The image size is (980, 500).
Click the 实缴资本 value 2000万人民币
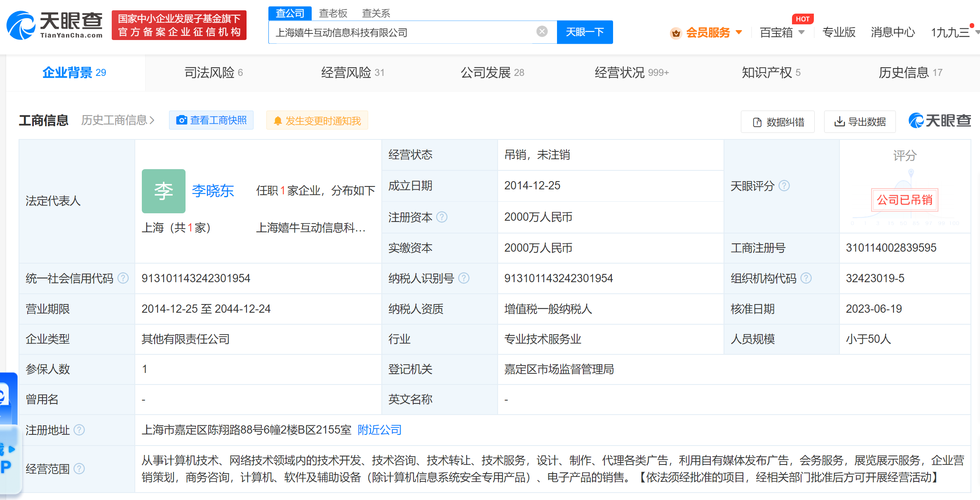click(x=538, y=248)
